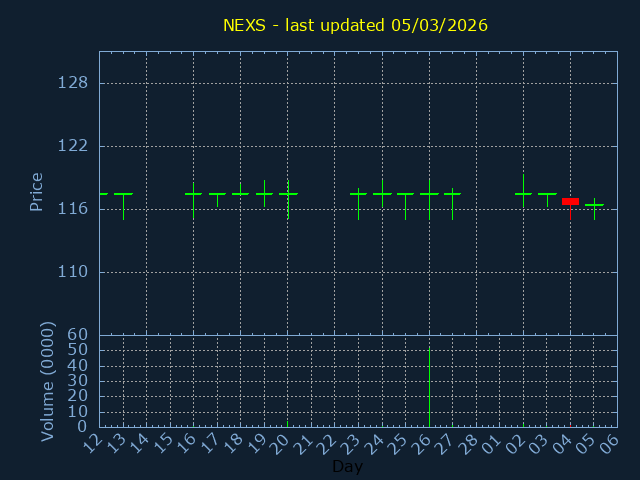Screen dimensions: 640x480
Task: Click the candlestick on day 02
Action: click(x=523, y=194)
